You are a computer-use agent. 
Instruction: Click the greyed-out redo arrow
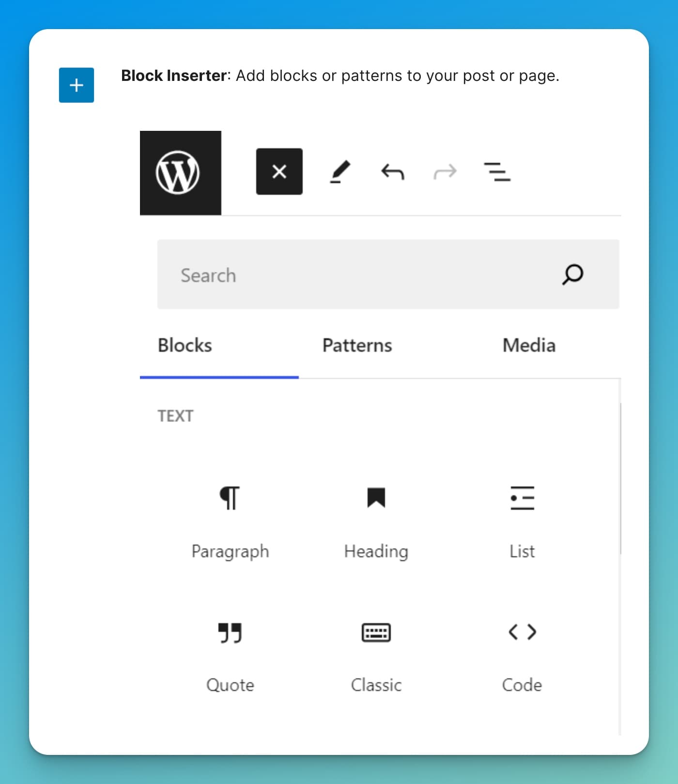coord(445,172)
